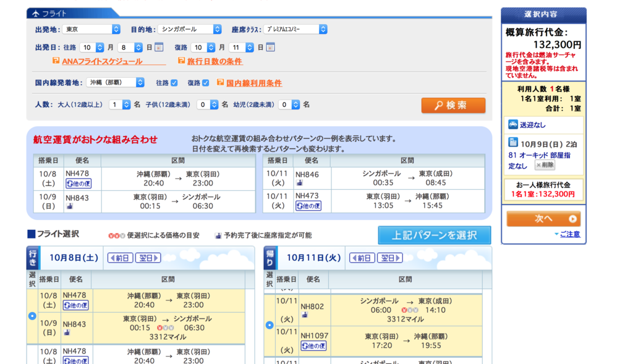
Task: Click 送迎なし transfer link
Action: coord(533,125)
